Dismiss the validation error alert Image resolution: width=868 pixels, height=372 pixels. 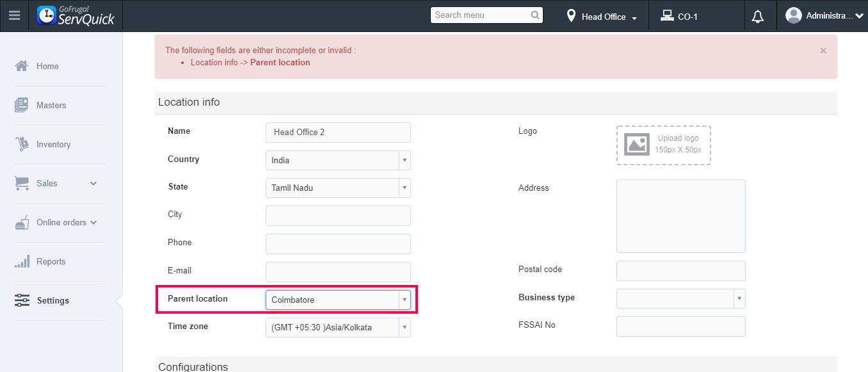pos(823,51)
